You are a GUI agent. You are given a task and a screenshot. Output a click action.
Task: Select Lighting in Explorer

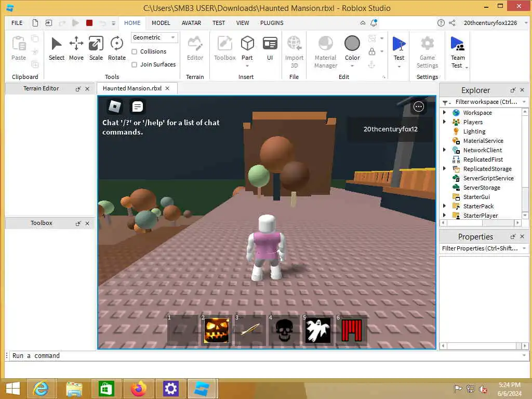pyautogui.click(x=474, y=131)
